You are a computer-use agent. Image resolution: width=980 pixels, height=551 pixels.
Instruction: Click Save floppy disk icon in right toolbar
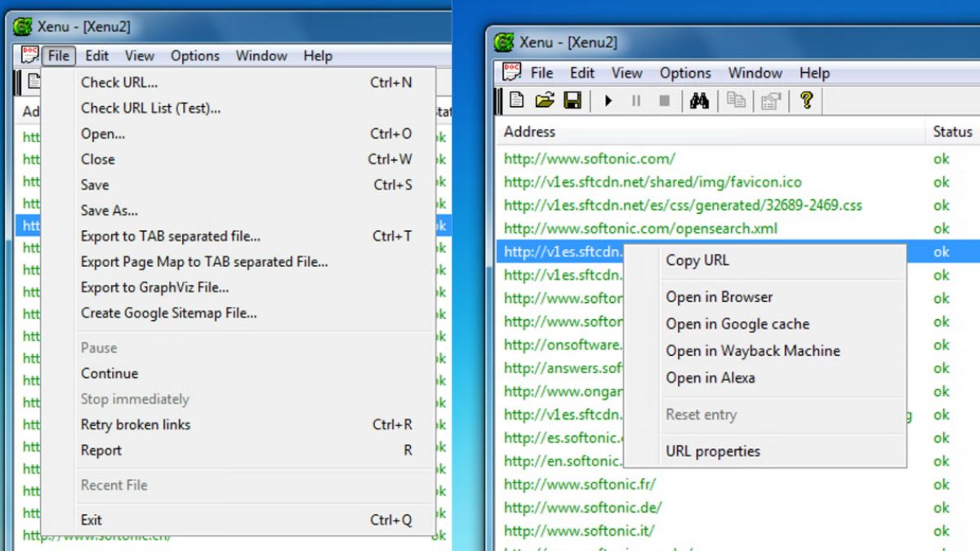[x=572, y=100]
